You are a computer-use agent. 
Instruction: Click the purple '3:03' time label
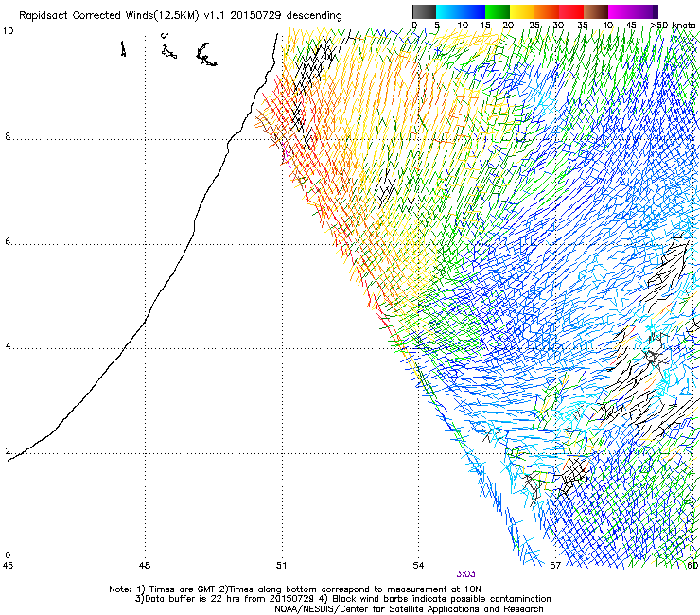coord(465,574)
